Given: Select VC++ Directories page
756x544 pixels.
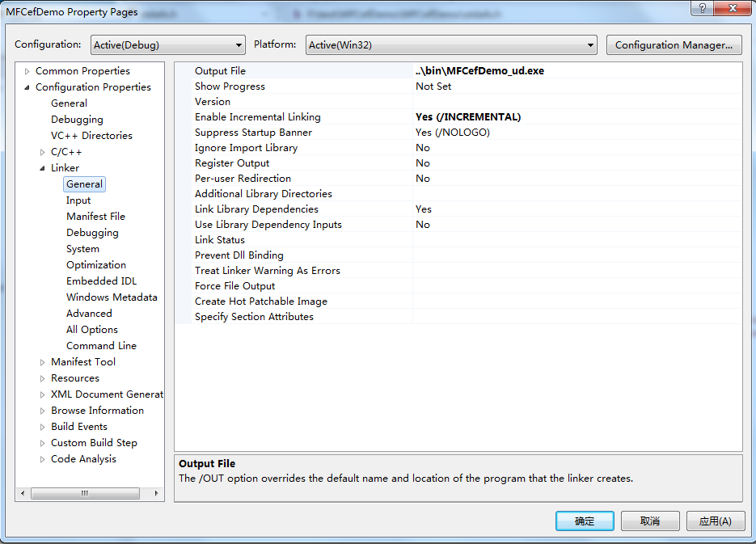Looking at the screenshot, I should [91, 136].
